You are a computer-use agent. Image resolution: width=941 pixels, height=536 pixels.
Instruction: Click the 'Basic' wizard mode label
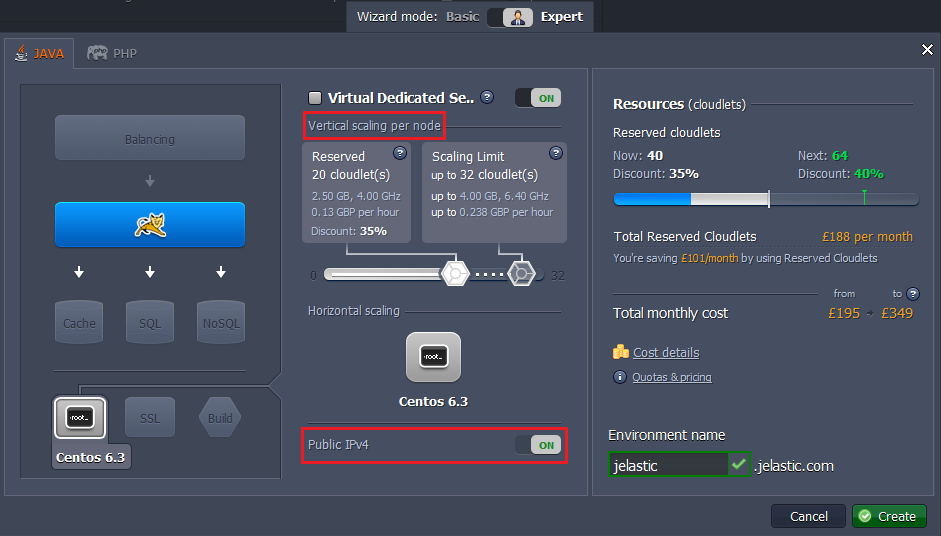462,17
